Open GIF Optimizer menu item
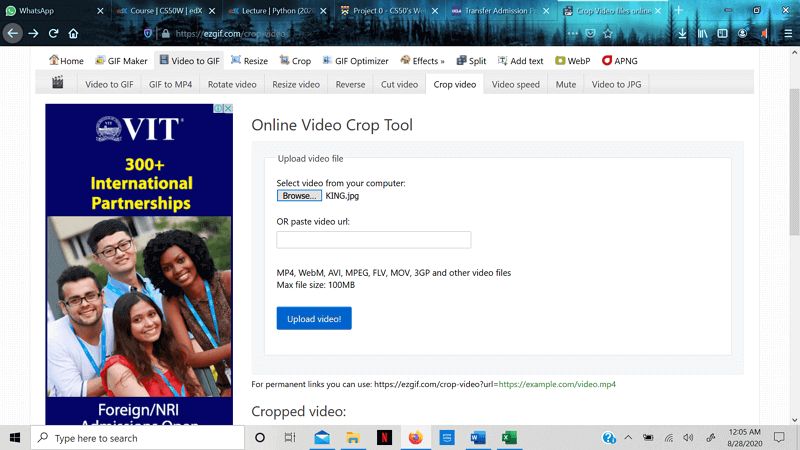The image size is (800, 450). coord(356,61)
